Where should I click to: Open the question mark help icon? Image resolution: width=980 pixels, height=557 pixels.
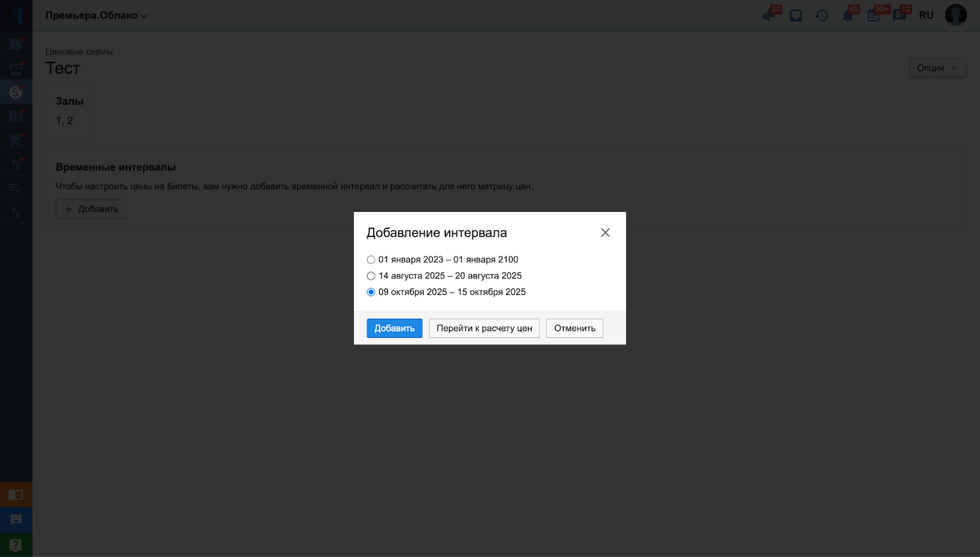pyautogui.click(x=16, y=545)
